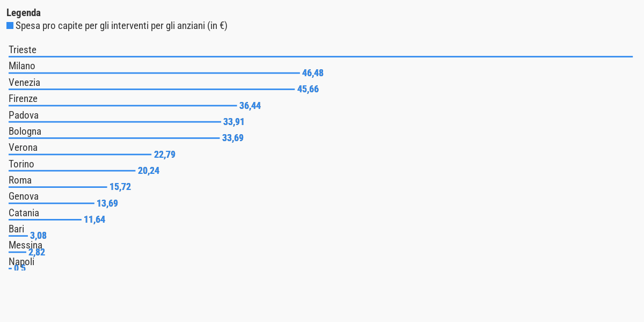Viewport: 644px width, 322px height.
Task: Click the 36,44 value label
Action: 250,106
